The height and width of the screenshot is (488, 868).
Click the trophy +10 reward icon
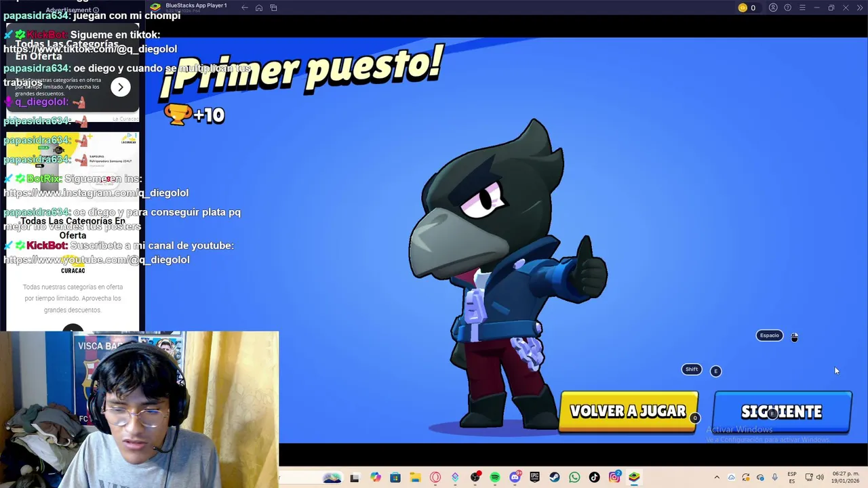[178, 115]
